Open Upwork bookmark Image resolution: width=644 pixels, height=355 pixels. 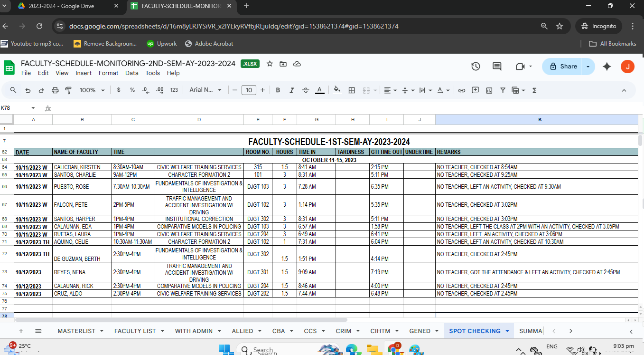(x=161, y=44)
